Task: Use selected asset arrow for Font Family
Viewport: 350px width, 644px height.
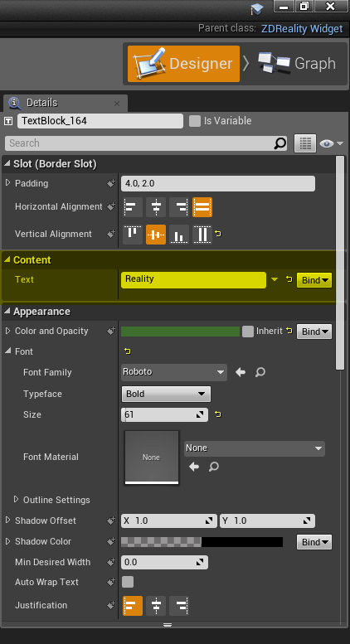Action: [241, 372]
